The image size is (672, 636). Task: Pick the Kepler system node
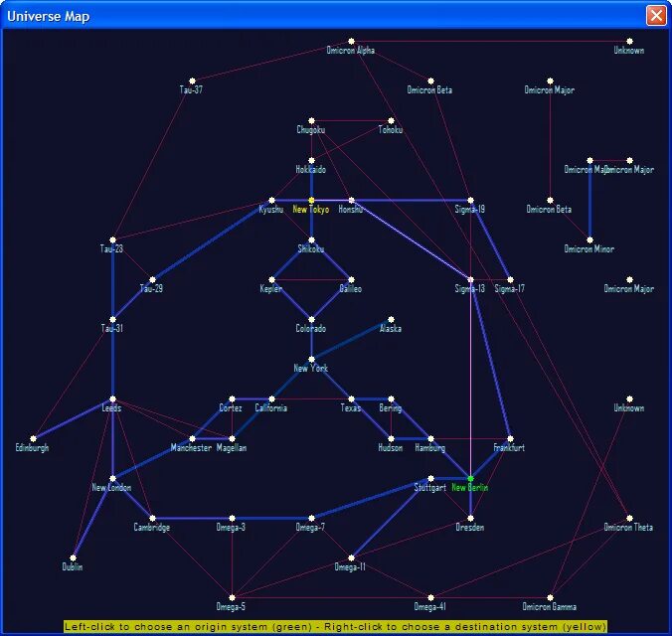(271, 280)
